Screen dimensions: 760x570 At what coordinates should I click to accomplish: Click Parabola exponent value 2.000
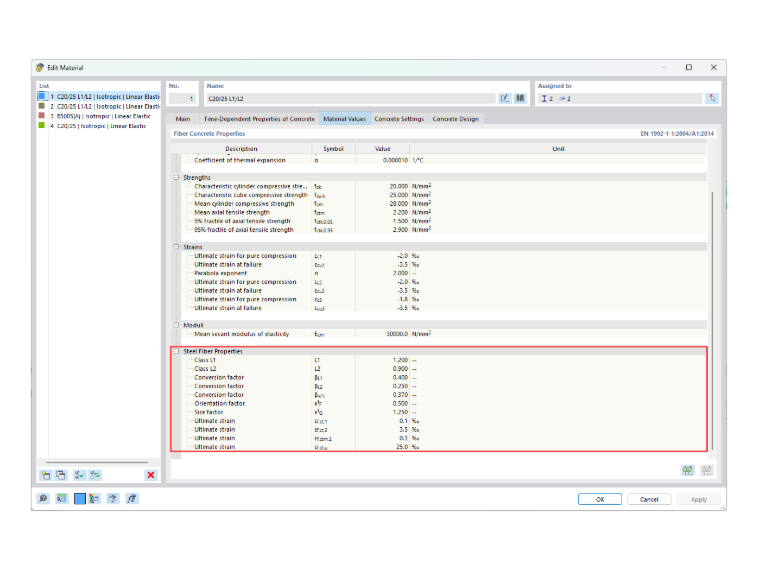coord(400,273)
